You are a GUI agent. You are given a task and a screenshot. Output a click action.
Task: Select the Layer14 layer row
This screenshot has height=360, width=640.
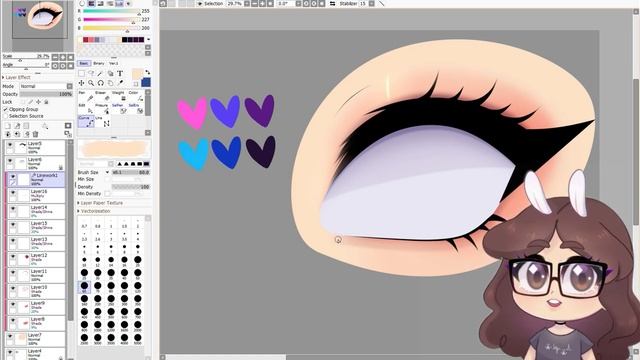point(36,211)
